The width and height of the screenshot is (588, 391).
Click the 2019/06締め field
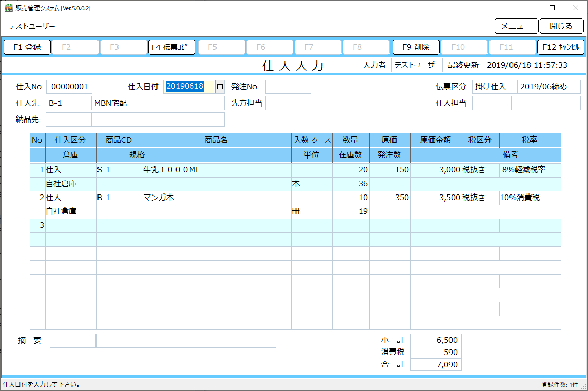click(x=548, y=87)
